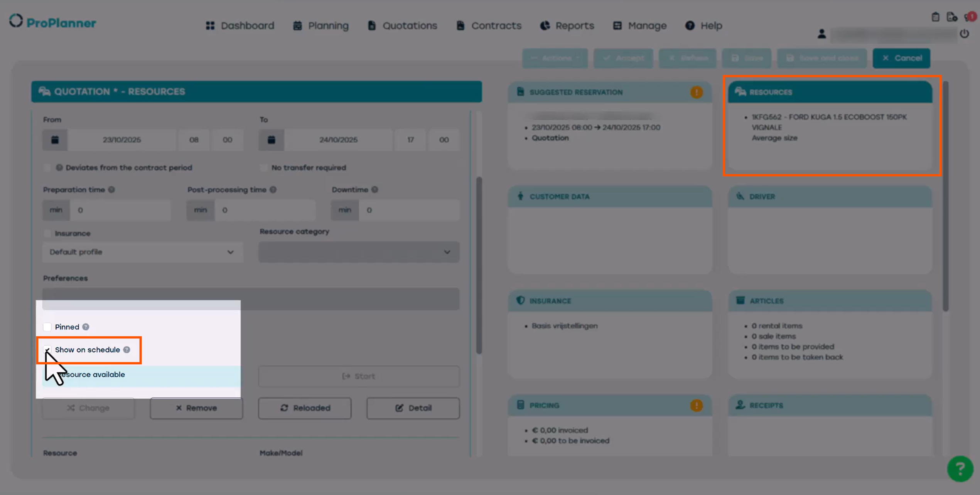
Task: Click the Cancel button
Action: click(901, 58)
